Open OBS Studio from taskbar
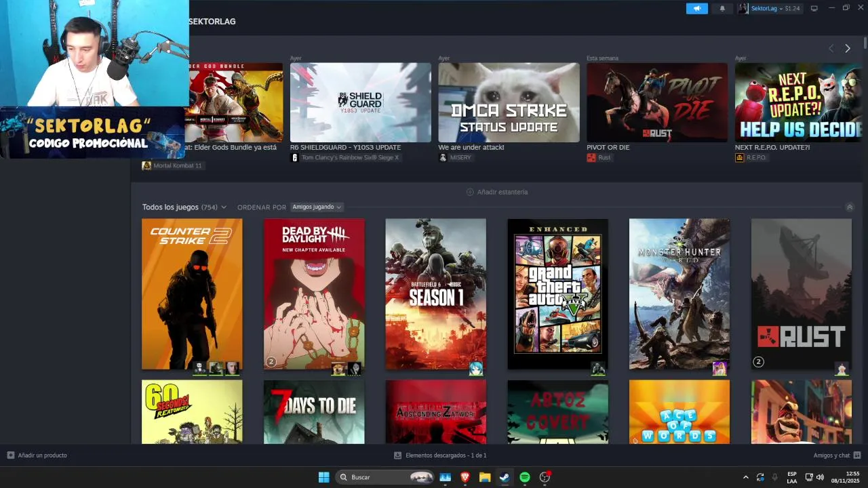Image resolution: width=868 pixels, height=488 pixels. pyautogui.click(x=545, y=477)
